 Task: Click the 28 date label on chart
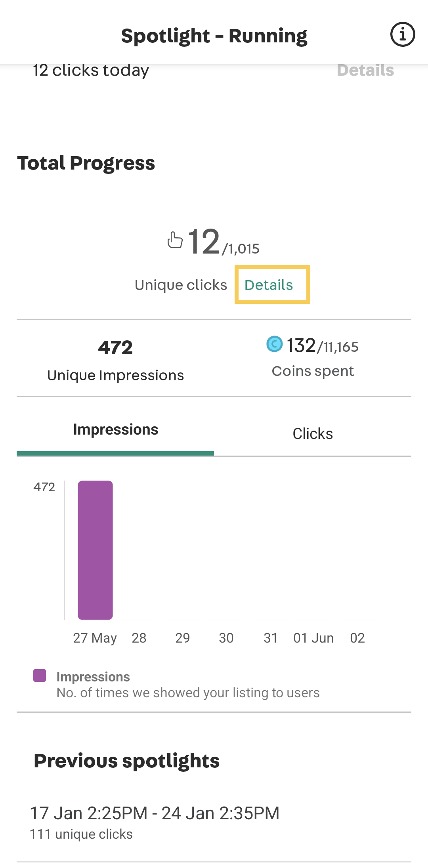click(139, 638)
